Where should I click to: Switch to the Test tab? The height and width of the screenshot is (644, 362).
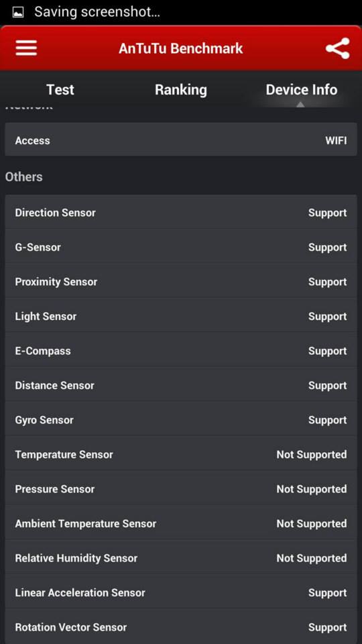point(60,89)
